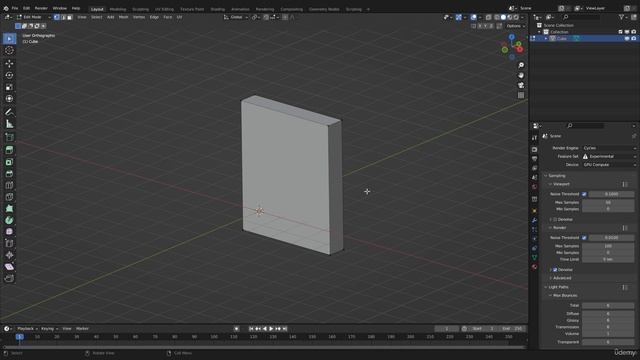Select the Move tool
The image size is (640, 360).
coord(9,64)
